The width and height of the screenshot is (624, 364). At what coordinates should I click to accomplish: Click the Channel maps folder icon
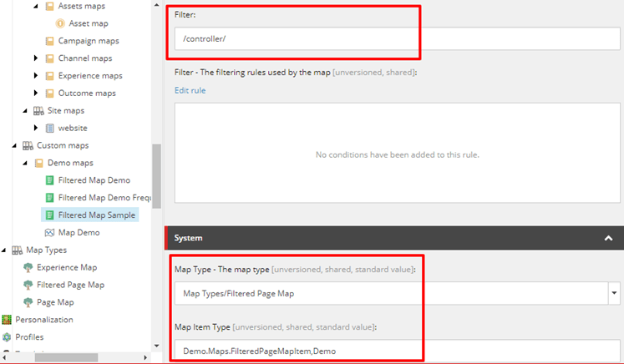(49, 58)
